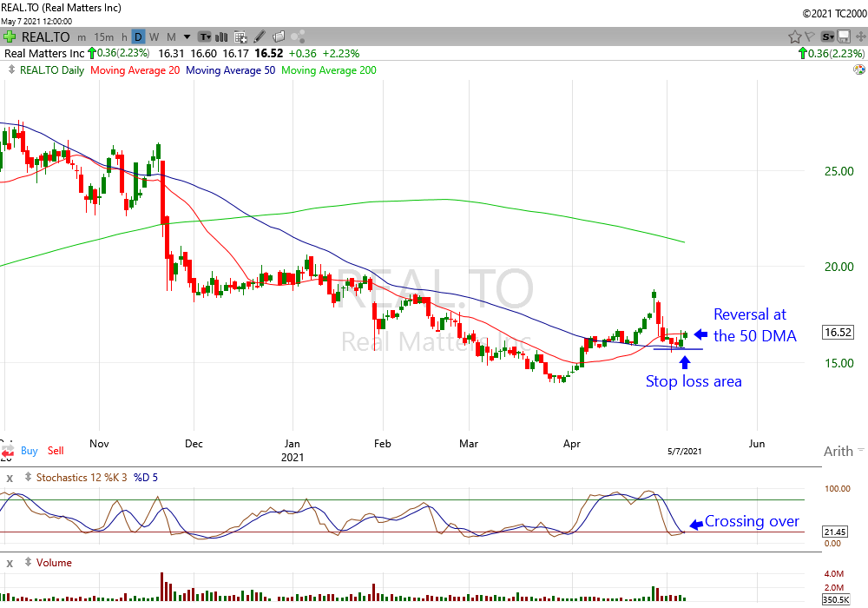Select the Daily D timeframe

click(138, 37)
